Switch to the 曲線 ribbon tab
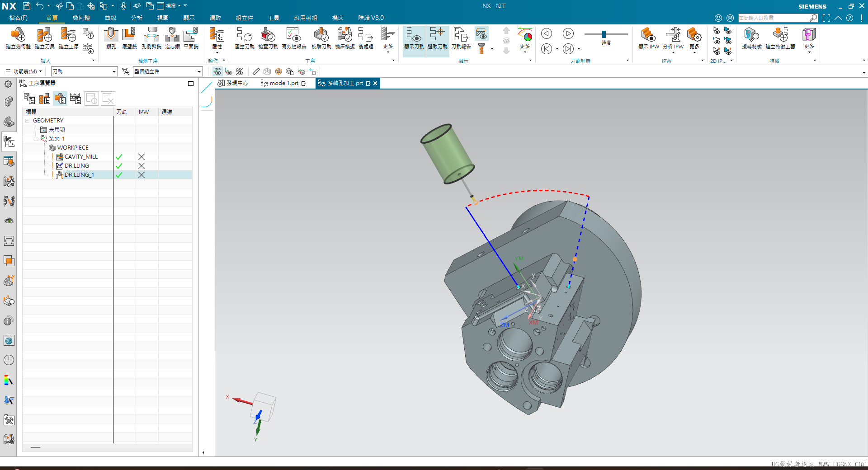The image size is (868, 470). tap(110, 18)
